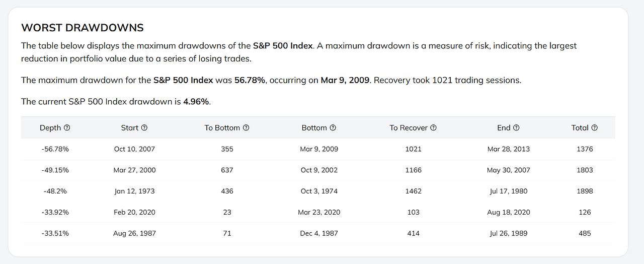Click the question-mark icon beside End
The width and height of the screenshot is (644, 264).
point(516,128)
